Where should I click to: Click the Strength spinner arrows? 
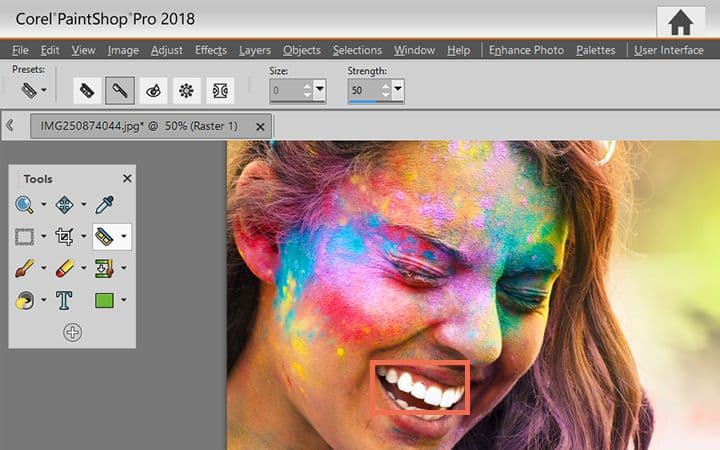[x=386, y=90]
